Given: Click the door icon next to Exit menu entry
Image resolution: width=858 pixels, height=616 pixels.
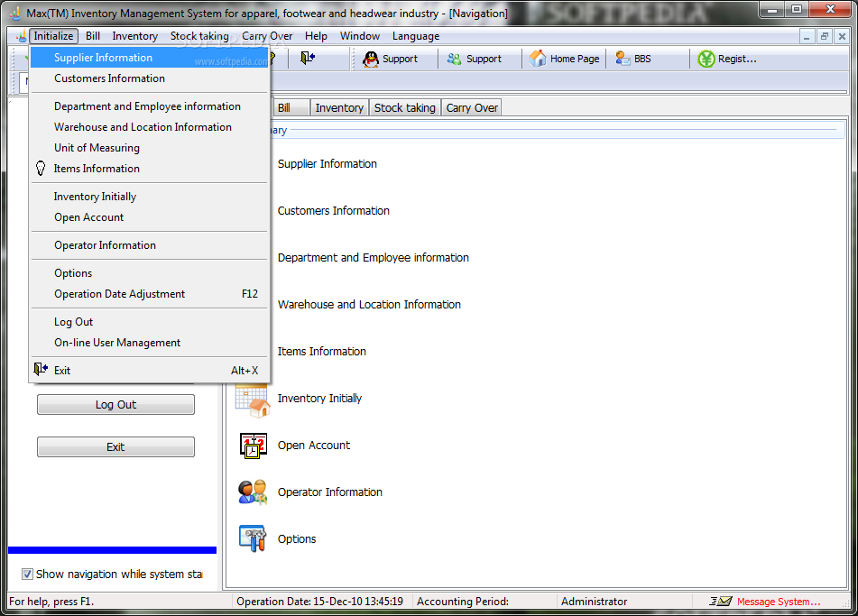Looking at the screenshot, I should 41,369.
